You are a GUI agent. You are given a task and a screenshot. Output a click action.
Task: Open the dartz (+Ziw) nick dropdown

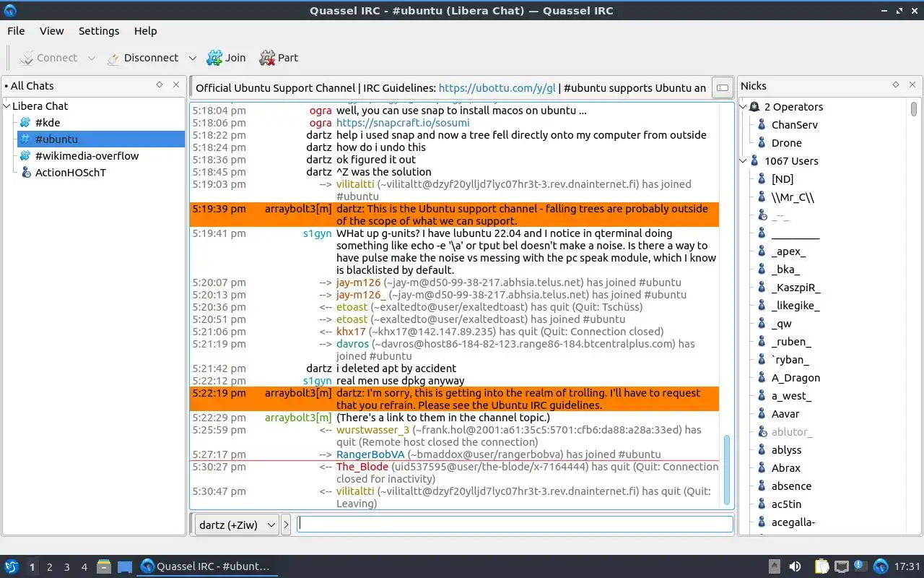pos(237,525)
